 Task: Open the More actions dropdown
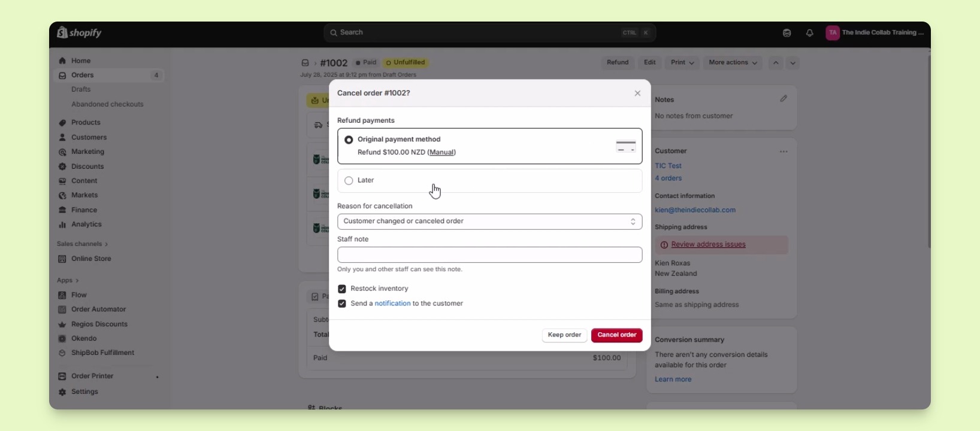tap(733, 63)
